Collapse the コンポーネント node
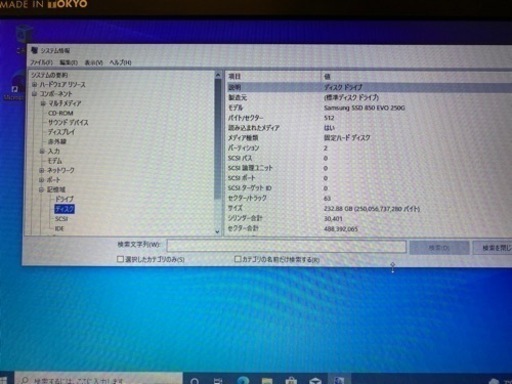The height and width of the screenshot is (384, 512). [x=35, y=94]
